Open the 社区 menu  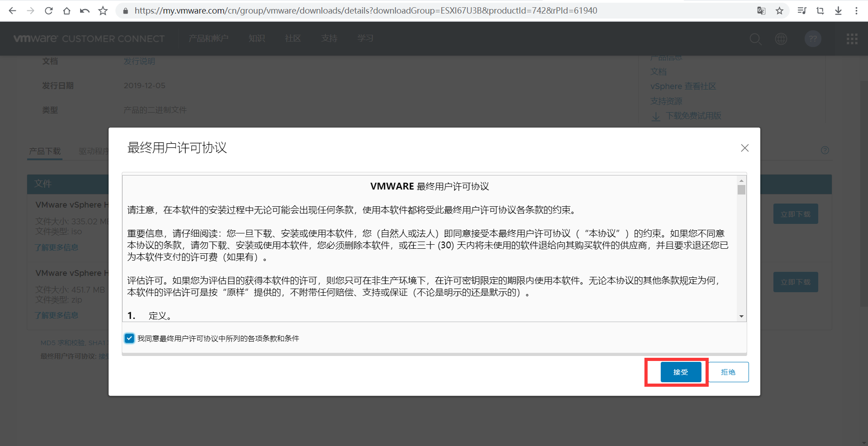click(x=293, y=38)
